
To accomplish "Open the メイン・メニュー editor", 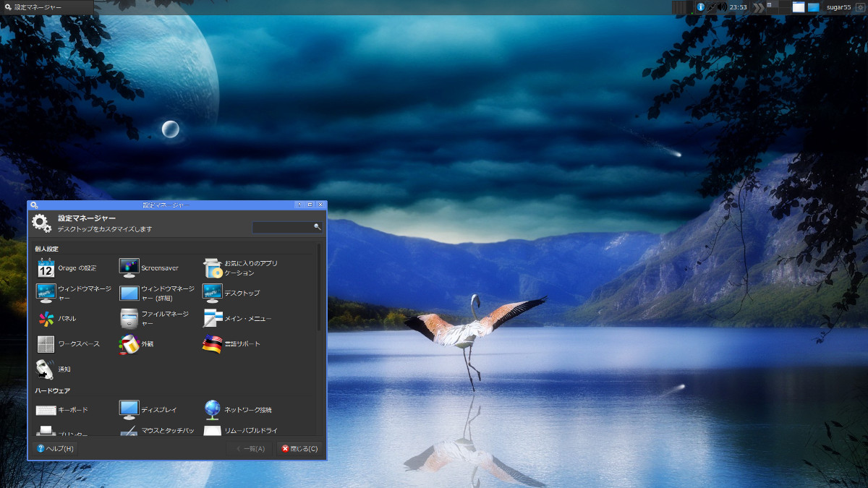I will click(237, 318).
